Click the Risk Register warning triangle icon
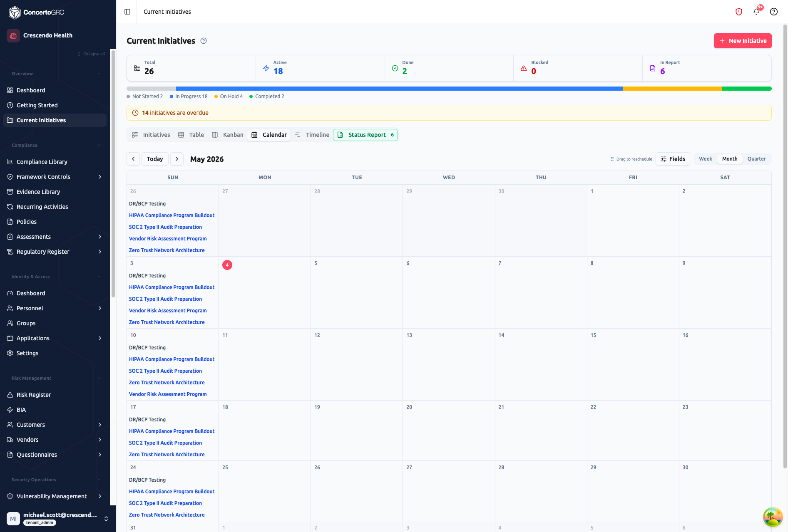This screenshot has width=788, height=532. [x=10, y=395]
